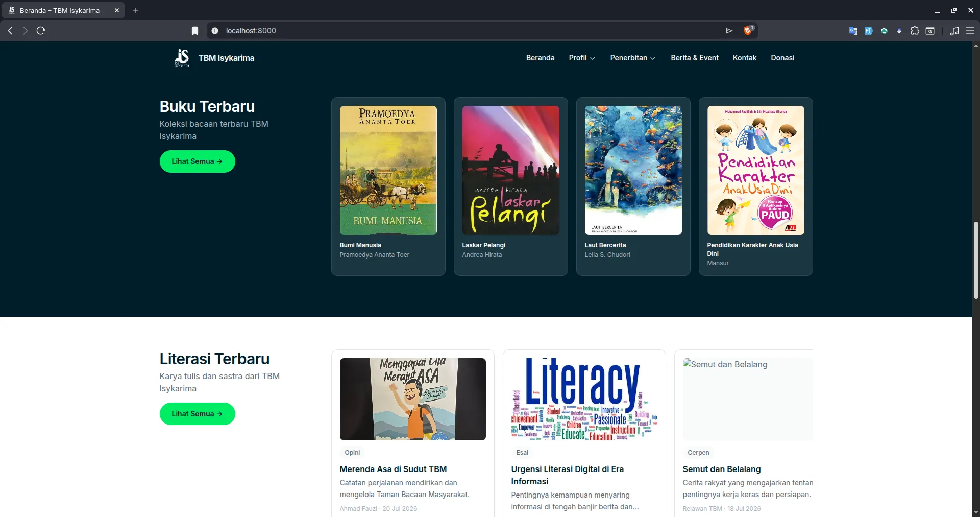This screenshot has width=980, height=517.
Task: Open the Semut dan Belalang article title
Action: [722, 469]
